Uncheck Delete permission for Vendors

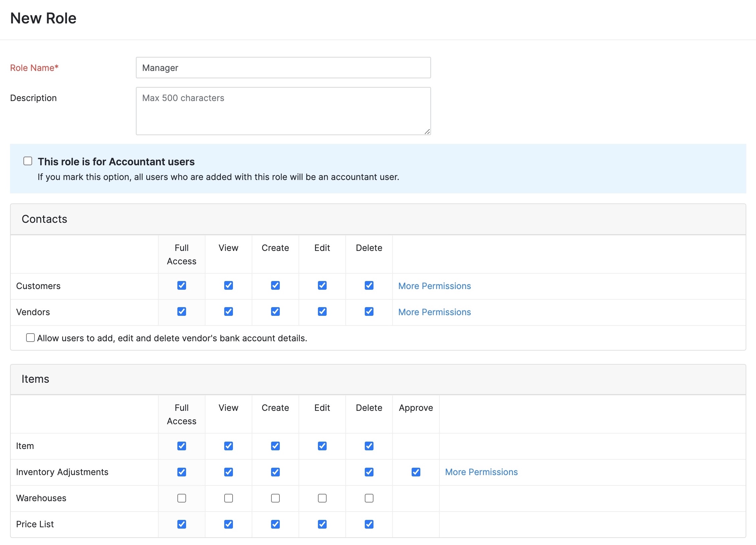tap(369, 311)
